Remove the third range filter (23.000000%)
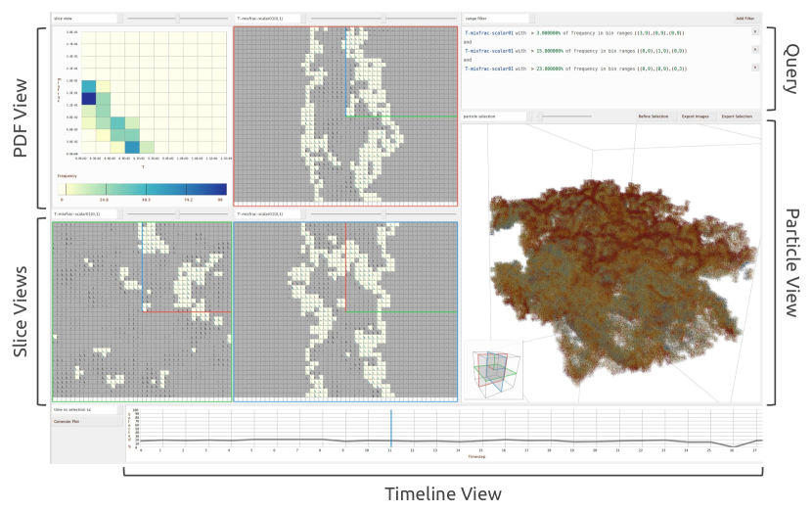Viewport: 812px width, 511px height. [x=754, y=68]
